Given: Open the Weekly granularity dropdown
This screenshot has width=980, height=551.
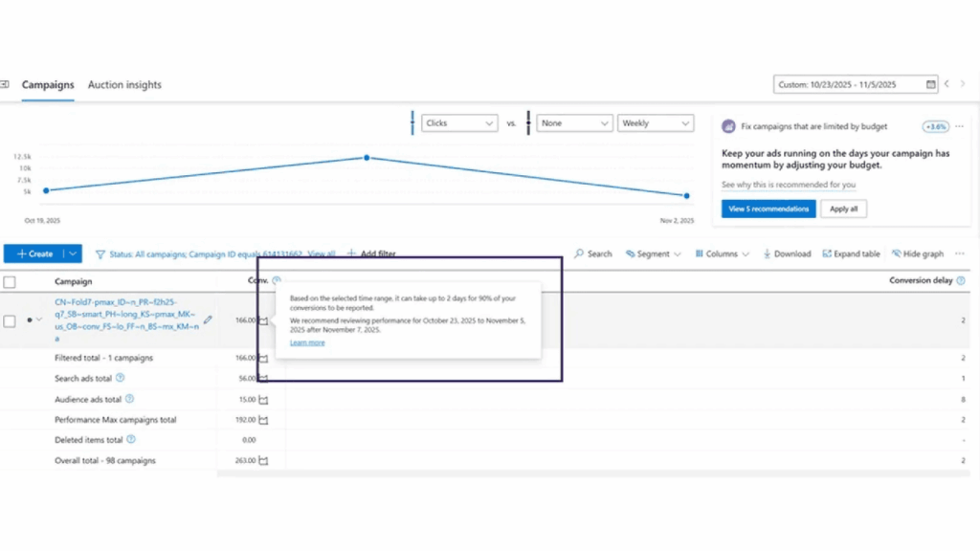Looking at the screenshot, I should click(x=655, y=123).
